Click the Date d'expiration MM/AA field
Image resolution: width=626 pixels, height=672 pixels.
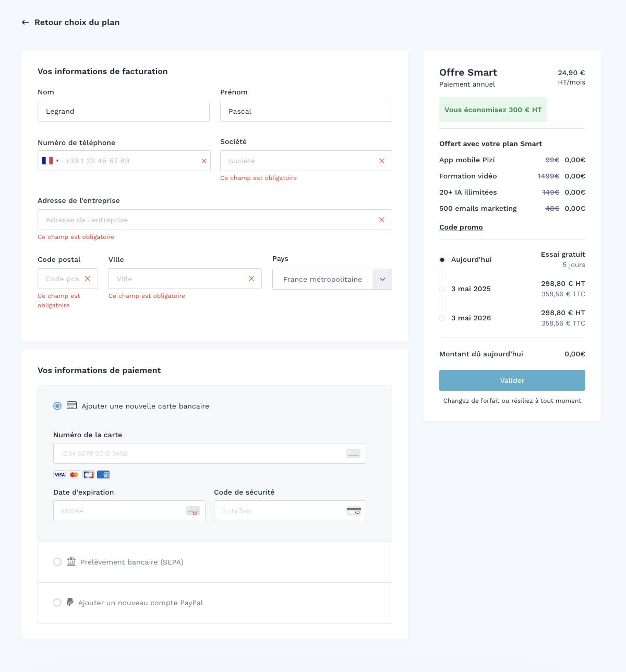pyautogui.click(x=129, y=511)
